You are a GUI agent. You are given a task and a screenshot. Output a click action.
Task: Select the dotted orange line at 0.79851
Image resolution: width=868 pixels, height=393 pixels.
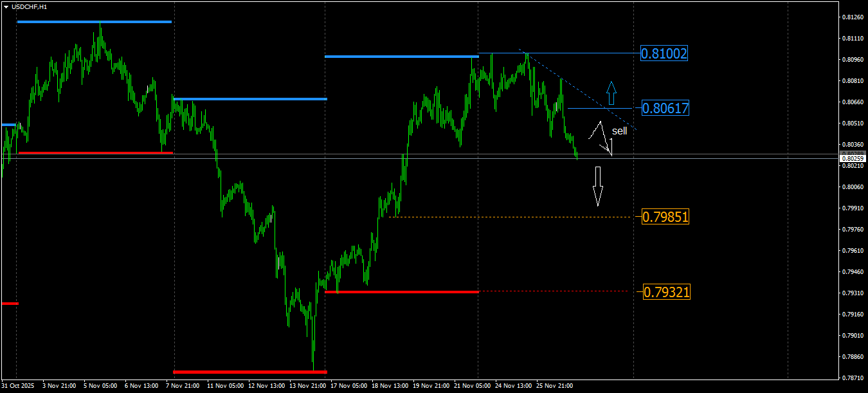click(x=511, y=217)
